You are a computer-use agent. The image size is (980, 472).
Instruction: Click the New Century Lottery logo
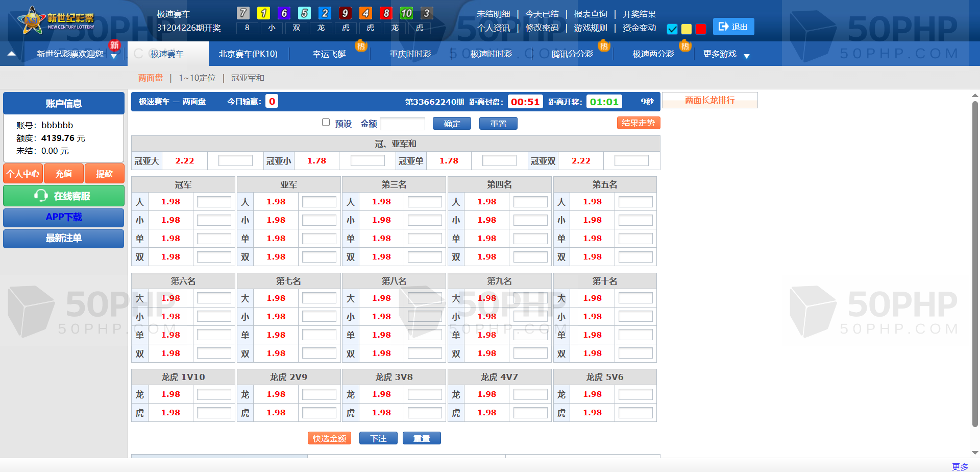tap(56, 20)
